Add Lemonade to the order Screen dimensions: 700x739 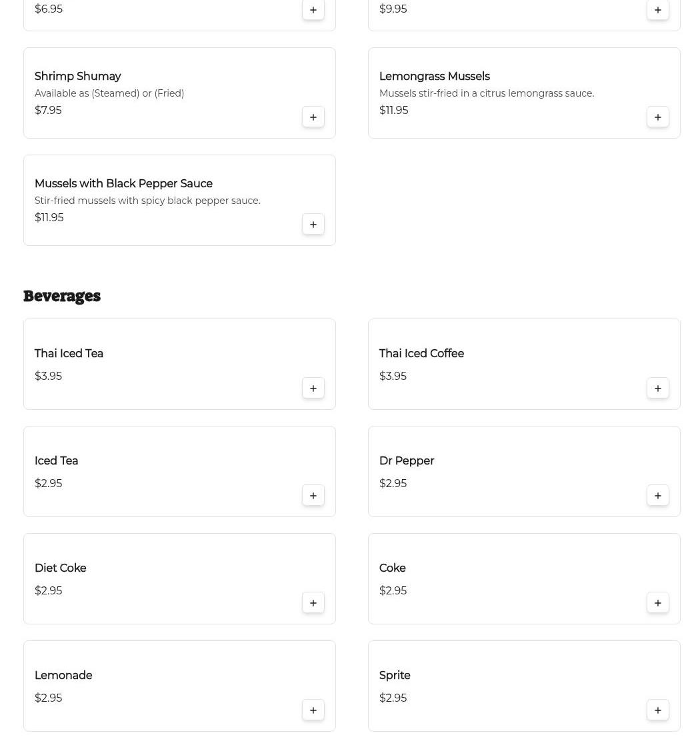pos(313,710)
